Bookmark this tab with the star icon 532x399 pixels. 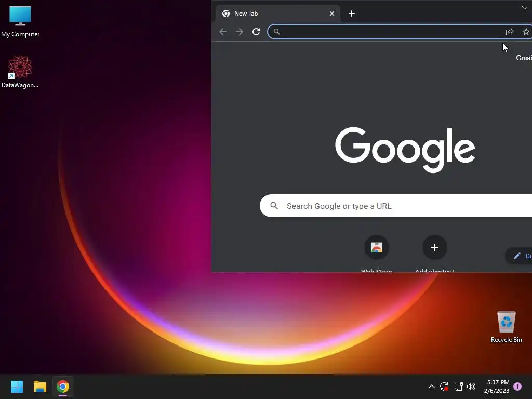click(526, 32)
